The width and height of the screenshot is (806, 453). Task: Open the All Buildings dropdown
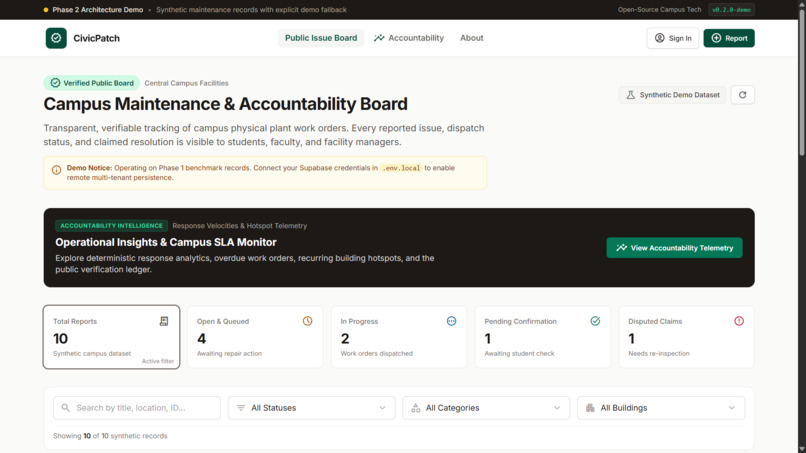click(661, 408)
